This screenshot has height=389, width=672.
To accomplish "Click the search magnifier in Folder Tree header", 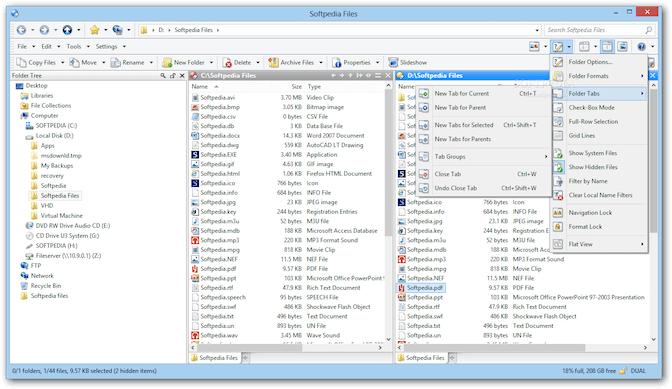I will 163,75.
